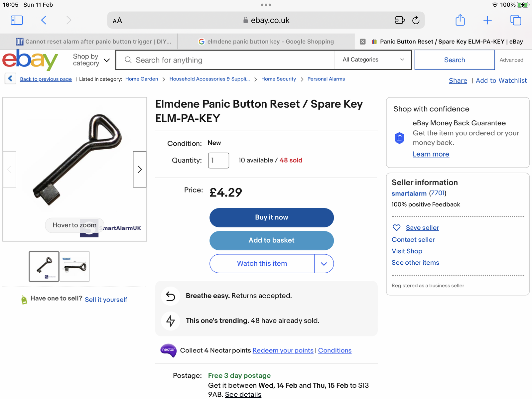Click the eBay logo

(x=30, y=60)
